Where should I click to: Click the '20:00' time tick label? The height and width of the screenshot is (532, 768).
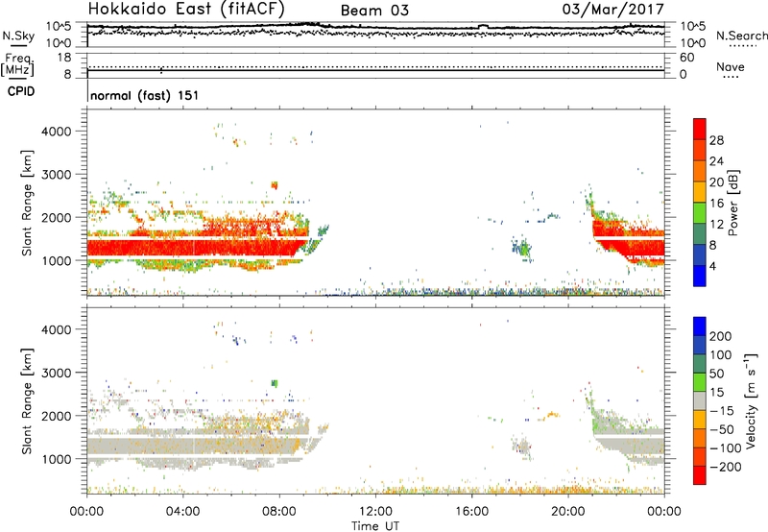568,512
